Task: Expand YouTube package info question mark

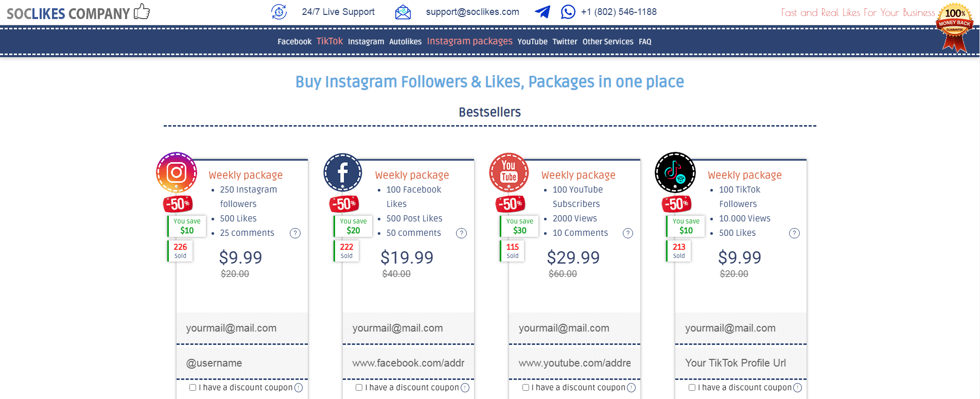Action: pos(628,233)
